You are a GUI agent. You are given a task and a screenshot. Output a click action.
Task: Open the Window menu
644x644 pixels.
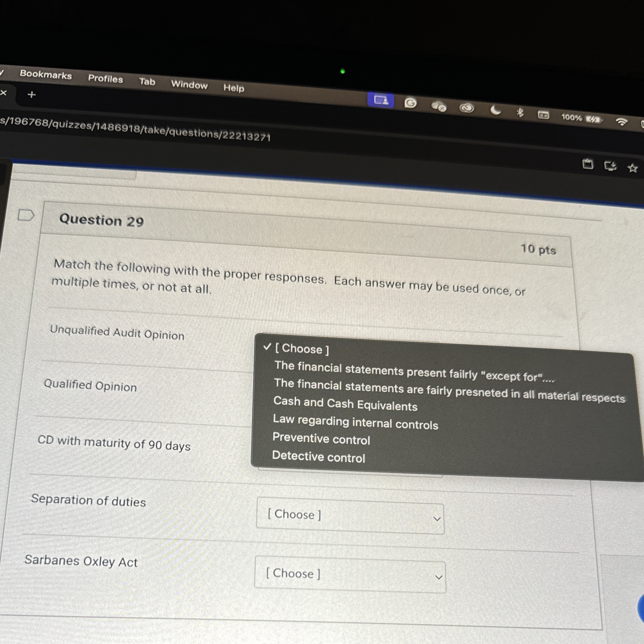[x=189, y=85]
